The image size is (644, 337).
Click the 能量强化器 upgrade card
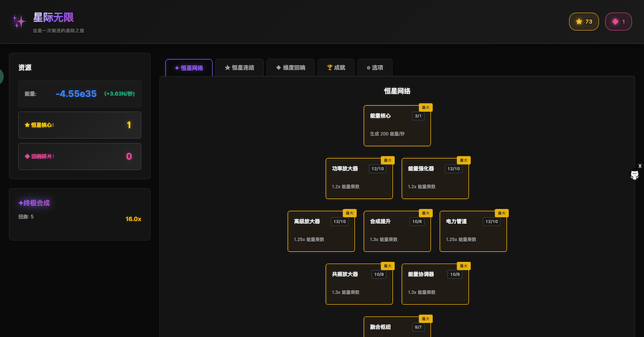point(435,179)
